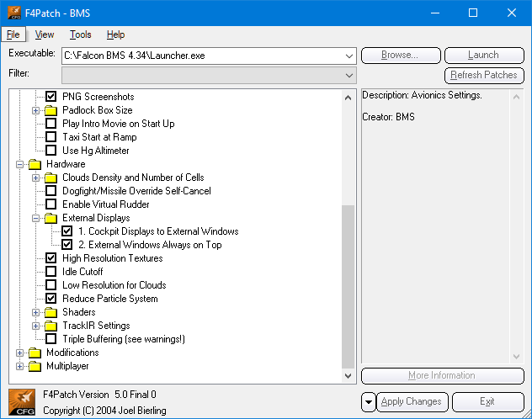This screenshot has height=419, width=532.
Task: Uncheck Cockpit Displays to External Windows
Action: (66, 231)
